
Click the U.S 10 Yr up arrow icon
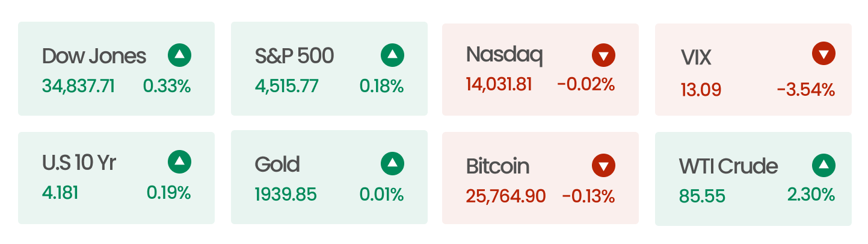(179, 161)
